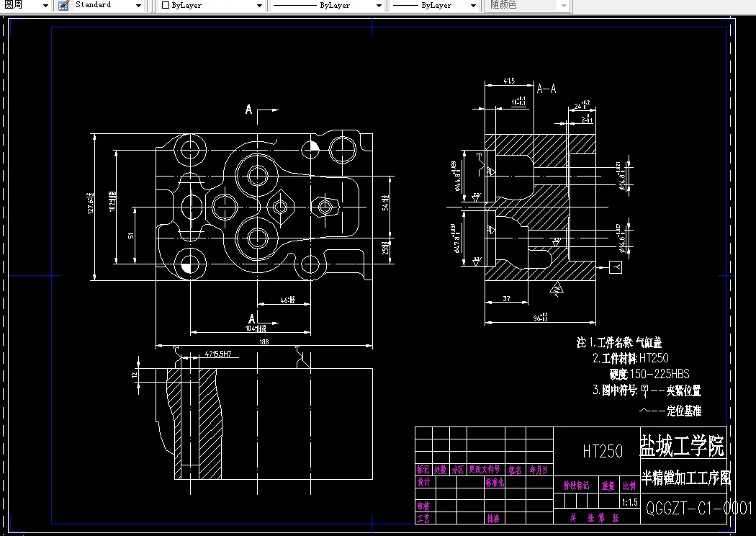
Task: Click the table style icon beside Standard
Action: click(63, 5)
